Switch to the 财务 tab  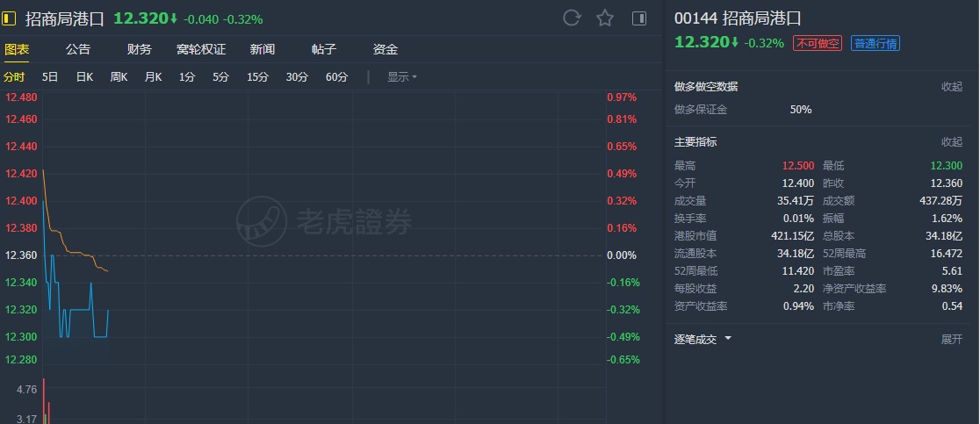click(x=139, y=50)
